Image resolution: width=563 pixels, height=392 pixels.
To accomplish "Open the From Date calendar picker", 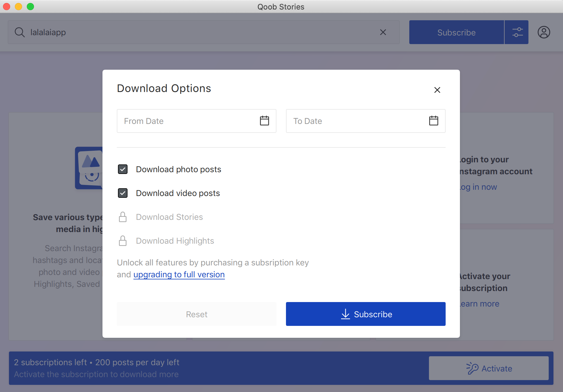I will tap(264, 121).
